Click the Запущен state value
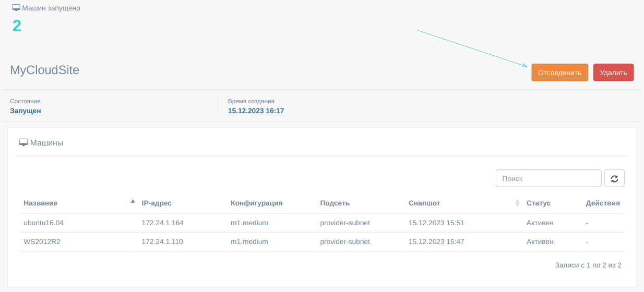The width and height of the screenshot is (644, 292). pos(26,111)
